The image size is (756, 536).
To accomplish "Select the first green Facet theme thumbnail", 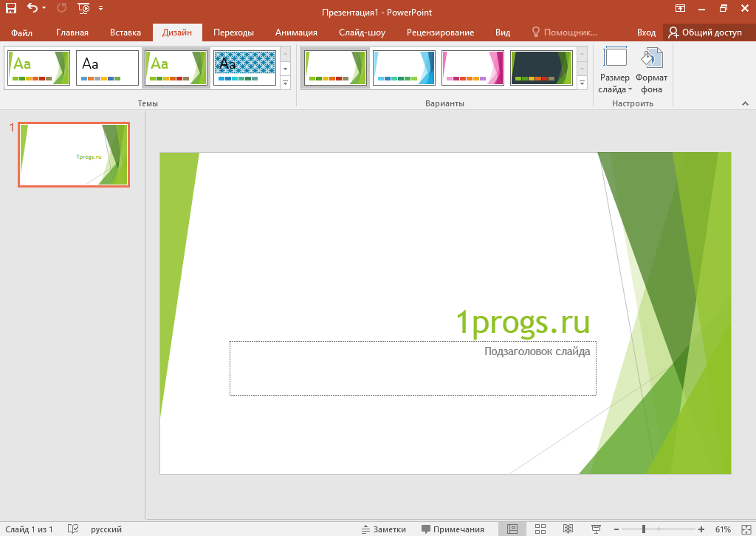I will [x=38, y=68].
